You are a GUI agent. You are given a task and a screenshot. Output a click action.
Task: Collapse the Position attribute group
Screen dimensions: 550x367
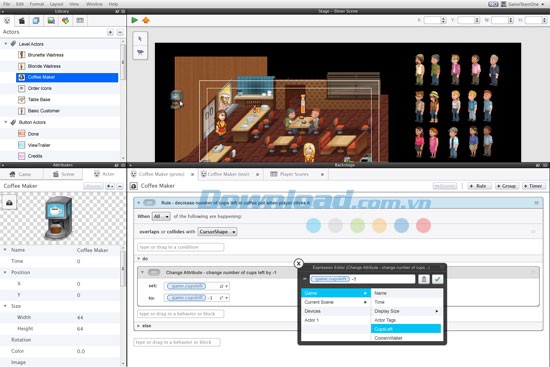5,272
